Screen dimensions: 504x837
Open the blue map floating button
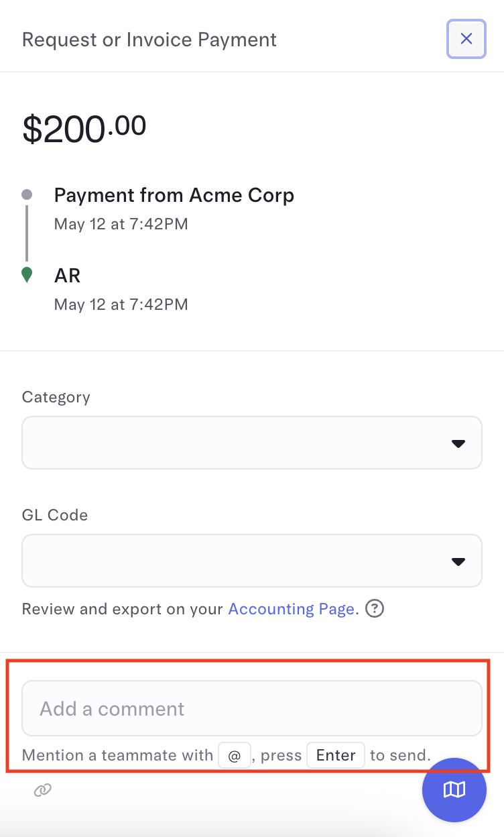point(454,790)
